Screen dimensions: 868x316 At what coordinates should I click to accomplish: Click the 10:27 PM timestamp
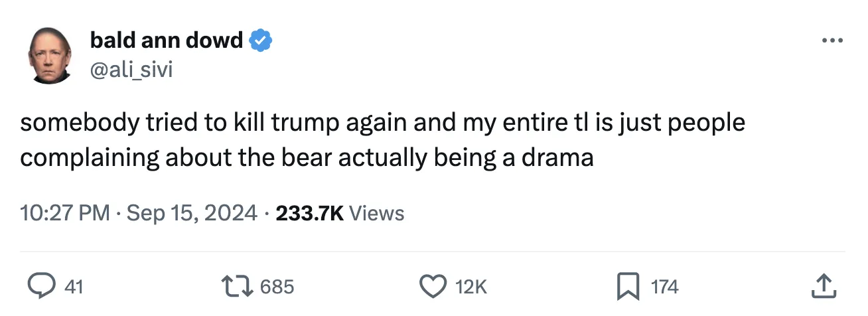click(64, 213)
